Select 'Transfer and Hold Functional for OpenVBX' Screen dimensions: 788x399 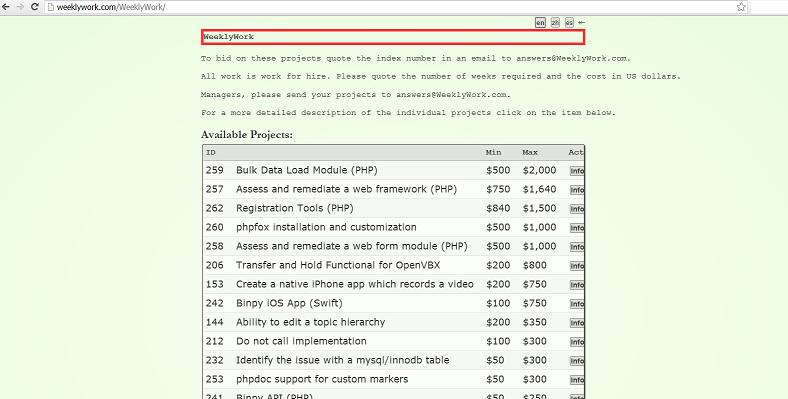pyautogui.click(x=338, y=265)
